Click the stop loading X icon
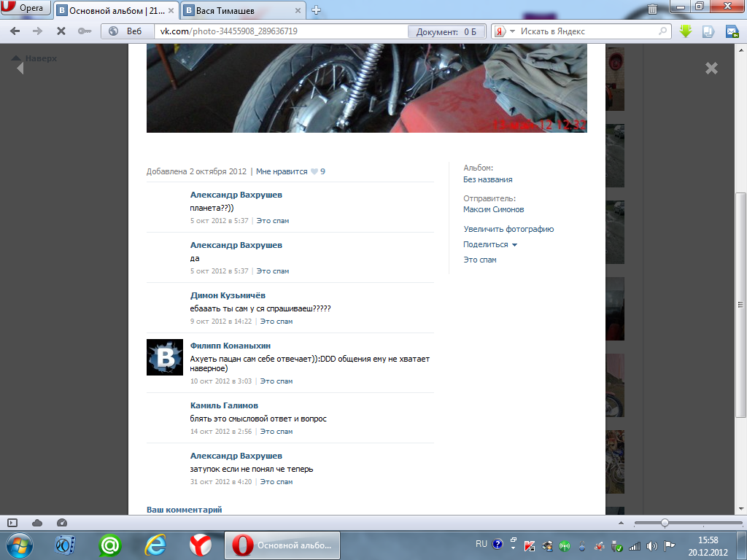The width and height of the screenshot is (747, 560). (x=61, y=31)
